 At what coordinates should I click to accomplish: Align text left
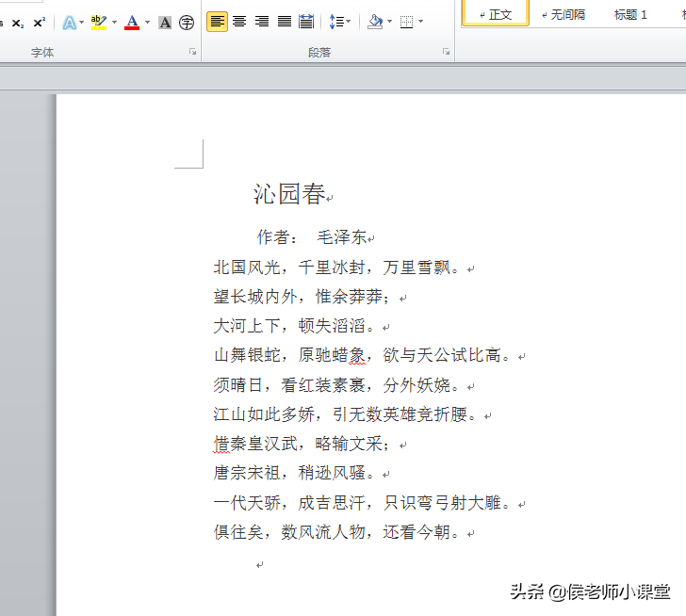coord(217,22)
